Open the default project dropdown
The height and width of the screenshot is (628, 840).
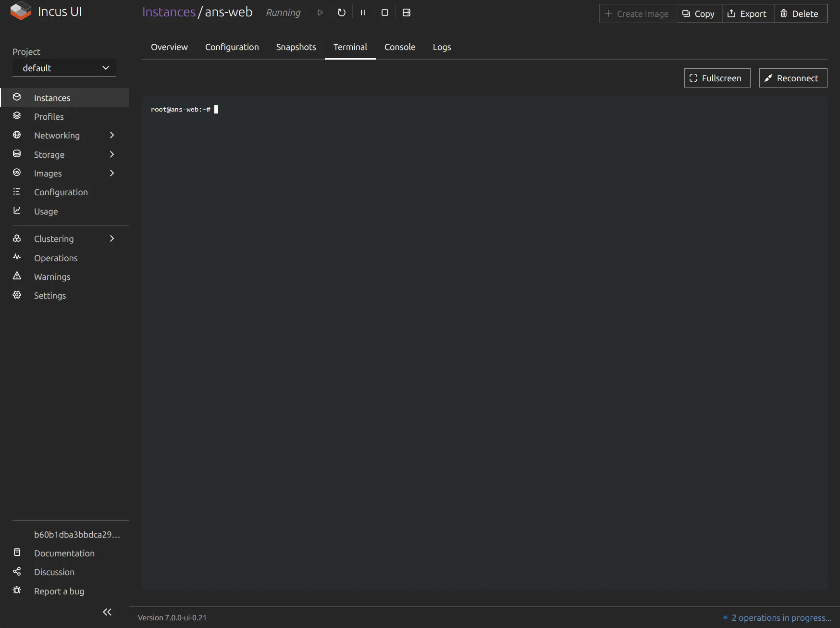pos(64,68)
